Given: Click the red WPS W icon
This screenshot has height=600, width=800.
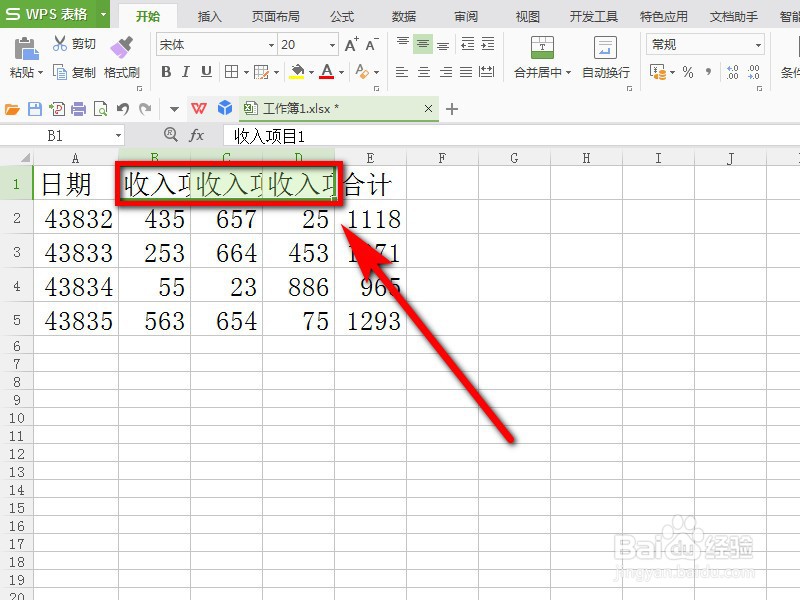Looking at the screenshot, I should [x=199, y=108].
